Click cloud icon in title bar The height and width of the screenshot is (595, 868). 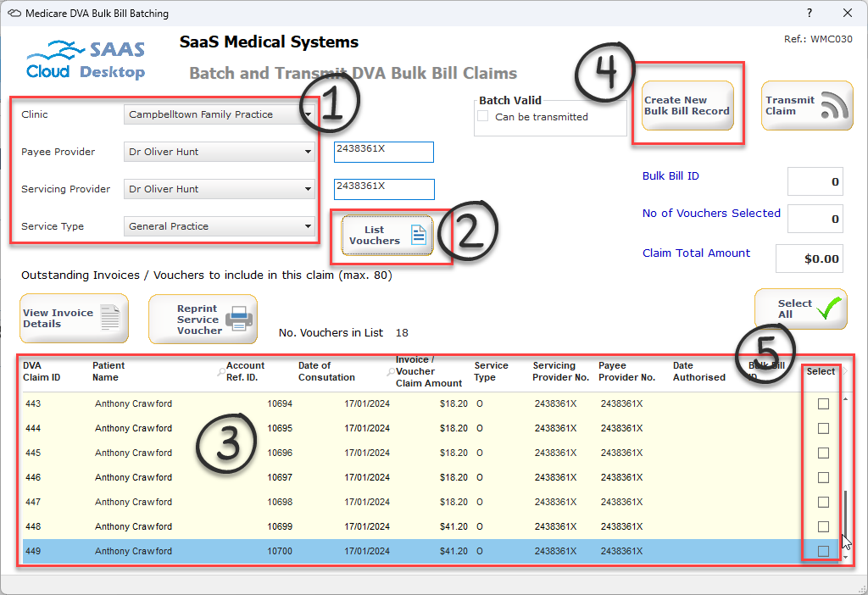point(14,14)
